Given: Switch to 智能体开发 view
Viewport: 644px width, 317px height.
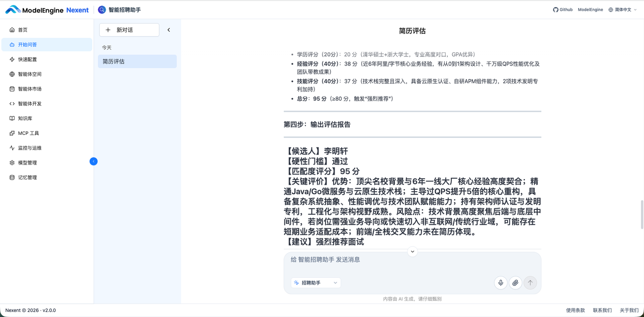Looking at the screenshot, I should [x=31, y=103].
